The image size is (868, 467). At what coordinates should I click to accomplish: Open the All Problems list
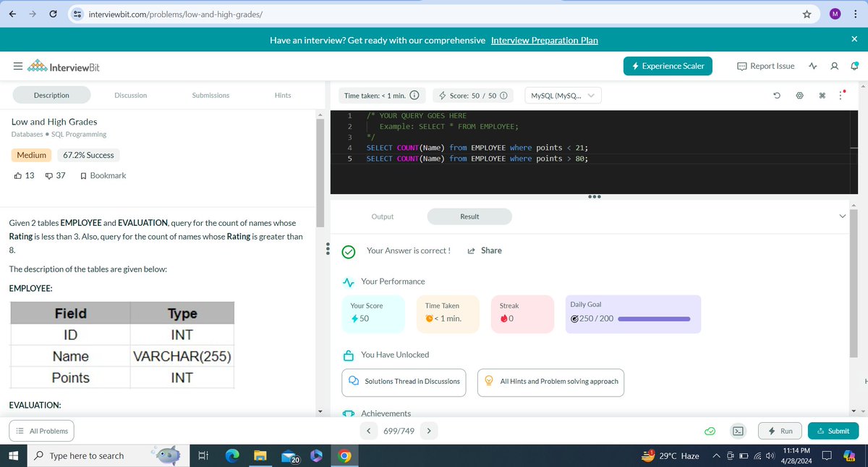[x=43, y=431]
